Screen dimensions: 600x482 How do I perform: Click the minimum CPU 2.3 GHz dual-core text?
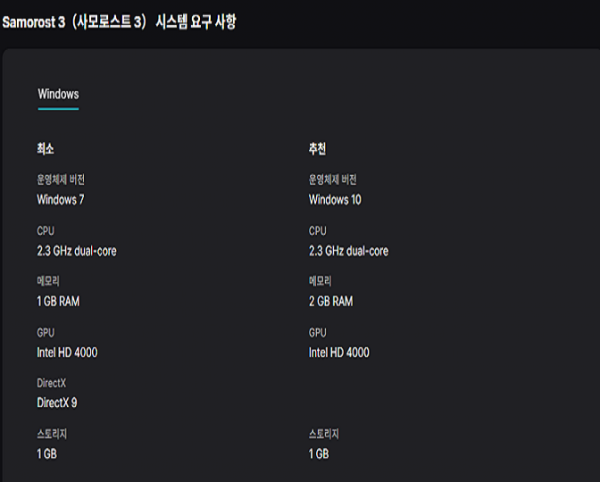76,250
